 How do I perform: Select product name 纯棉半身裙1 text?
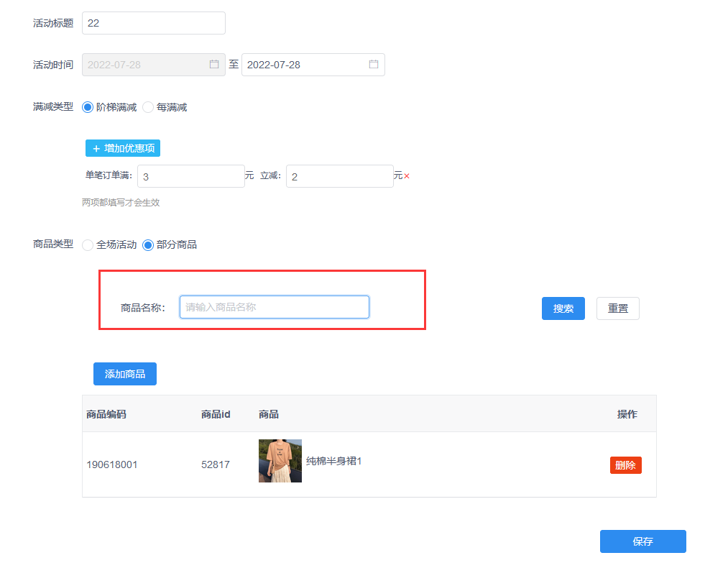(334, 461)
